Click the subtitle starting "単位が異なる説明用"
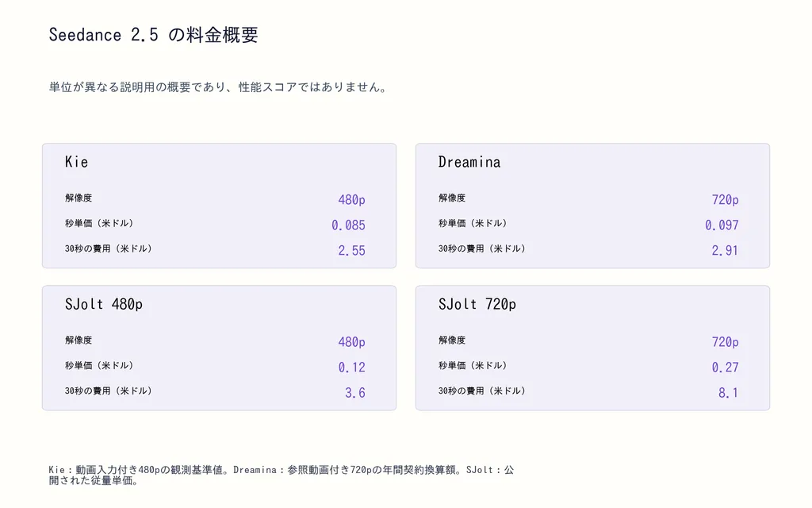 pyautogui.click(x=219, y=87)
